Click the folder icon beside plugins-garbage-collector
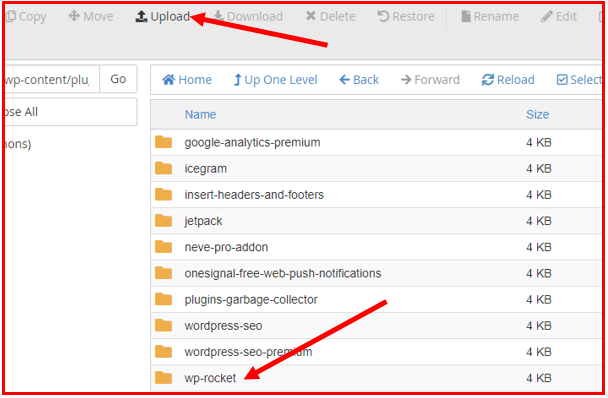This screenshot has height=398, width=608. pos(163,299)
